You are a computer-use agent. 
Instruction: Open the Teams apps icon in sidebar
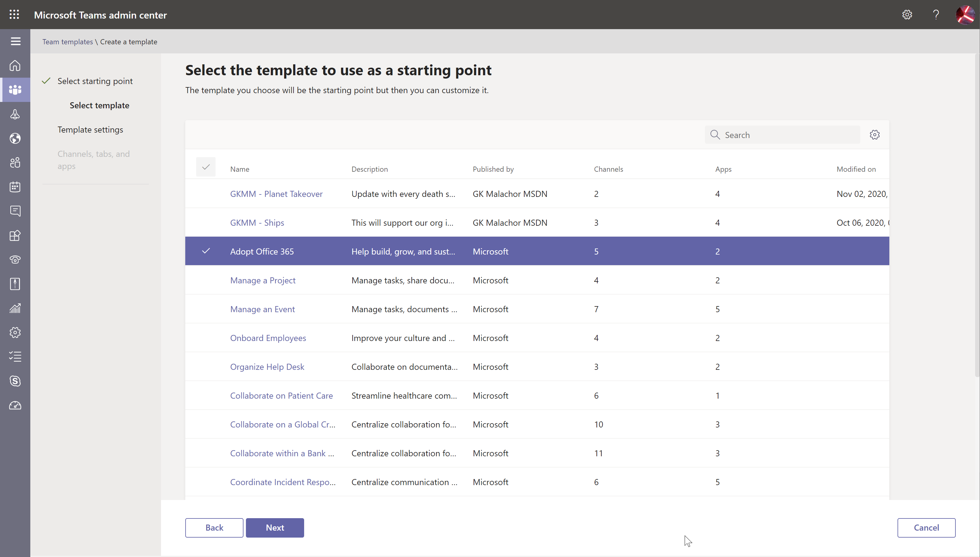coord(15,235)
